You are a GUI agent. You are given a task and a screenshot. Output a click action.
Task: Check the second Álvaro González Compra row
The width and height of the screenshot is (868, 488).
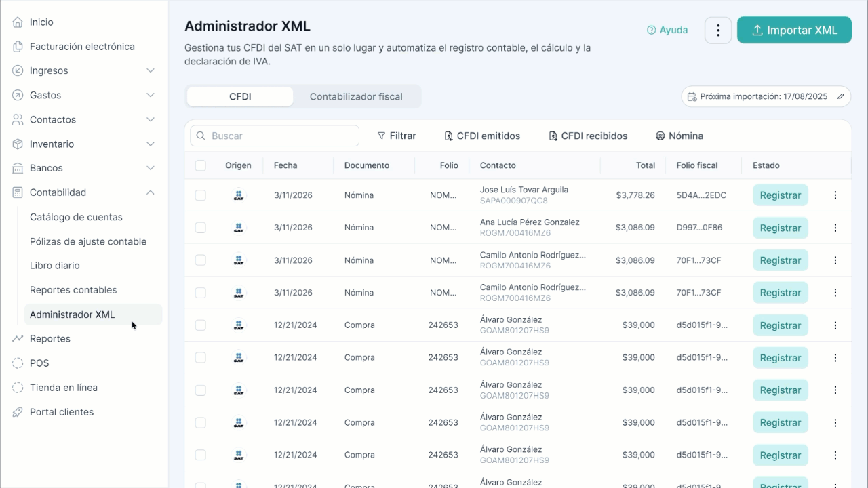pyautogui.click(x=201, y=358)
